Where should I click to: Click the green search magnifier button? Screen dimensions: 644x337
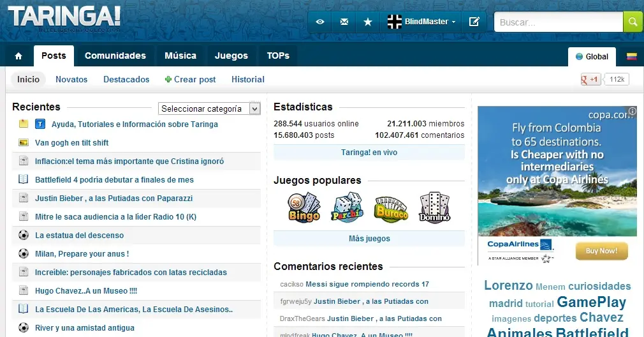click(x=632, y=22)
